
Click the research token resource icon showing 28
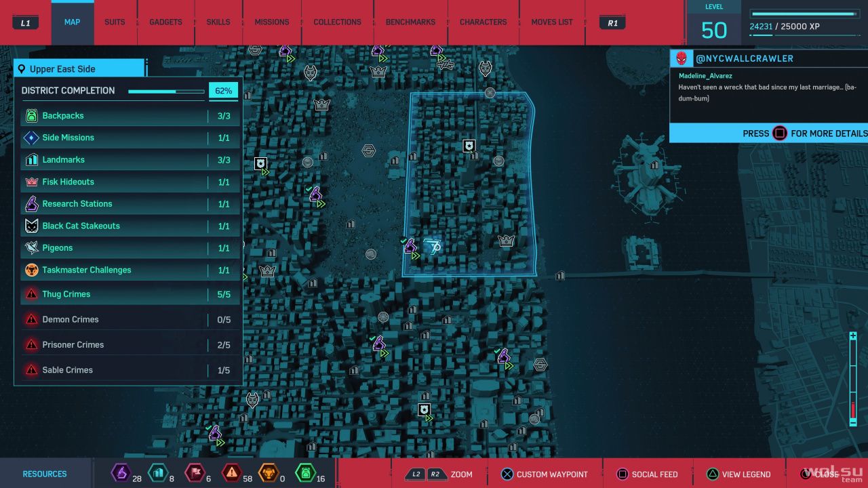[x=121, y=472]
